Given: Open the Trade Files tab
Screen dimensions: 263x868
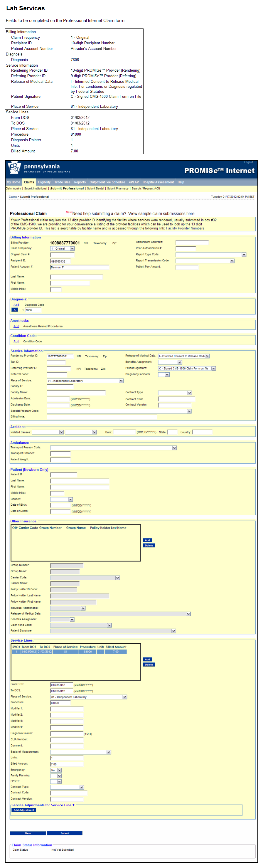Looking at the screenshot, I should [x=62, y=182].
